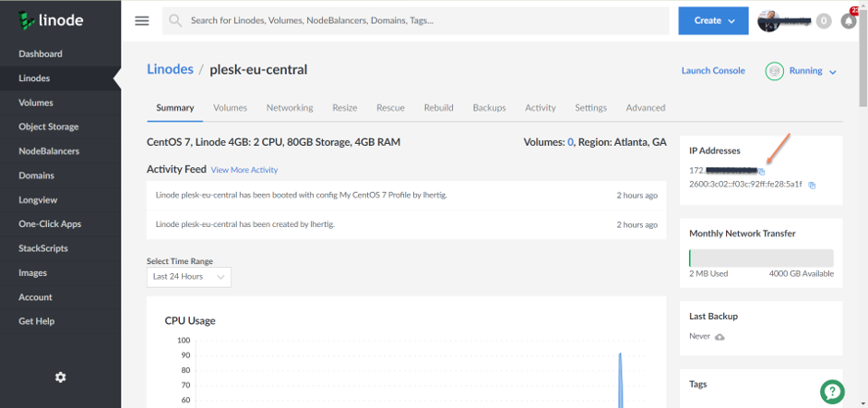The height and width of the screenshot is (408, 868).
Task: Open StackScripts in sidebar
Action: (x=60, y=248)
